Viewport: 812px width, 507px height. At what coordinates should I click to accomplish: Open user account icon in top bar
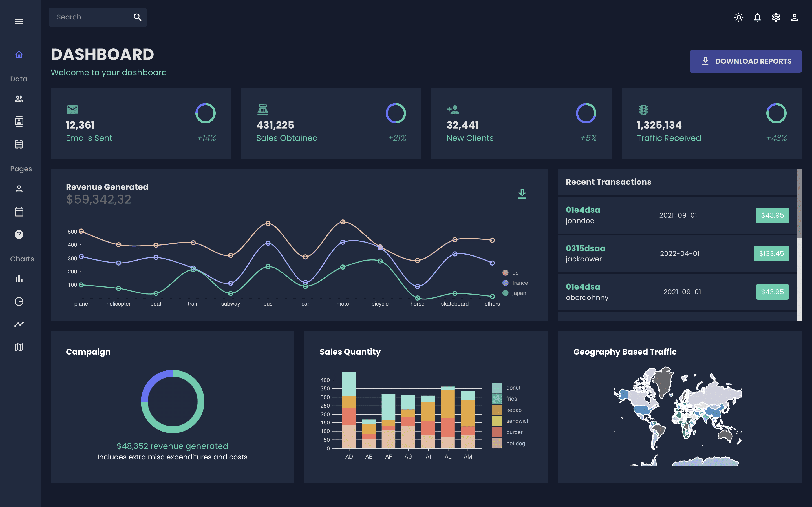pyautogui.click(x=794, y=17)
